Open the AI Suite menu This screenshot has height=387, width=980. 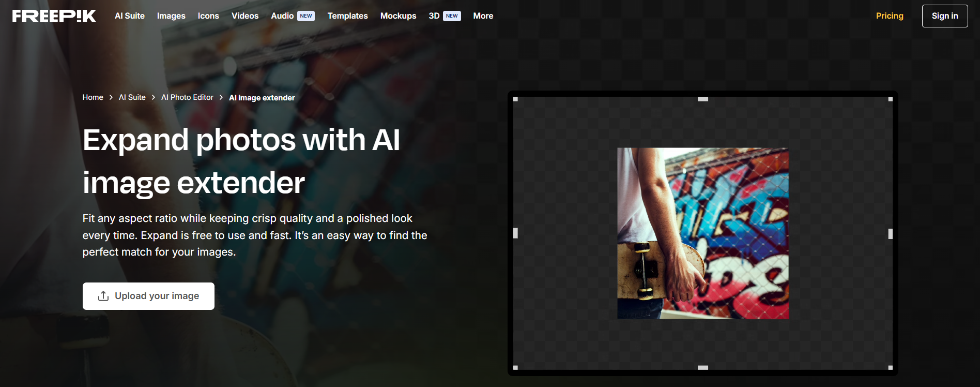pyautogui.click(x=130, y=16)
